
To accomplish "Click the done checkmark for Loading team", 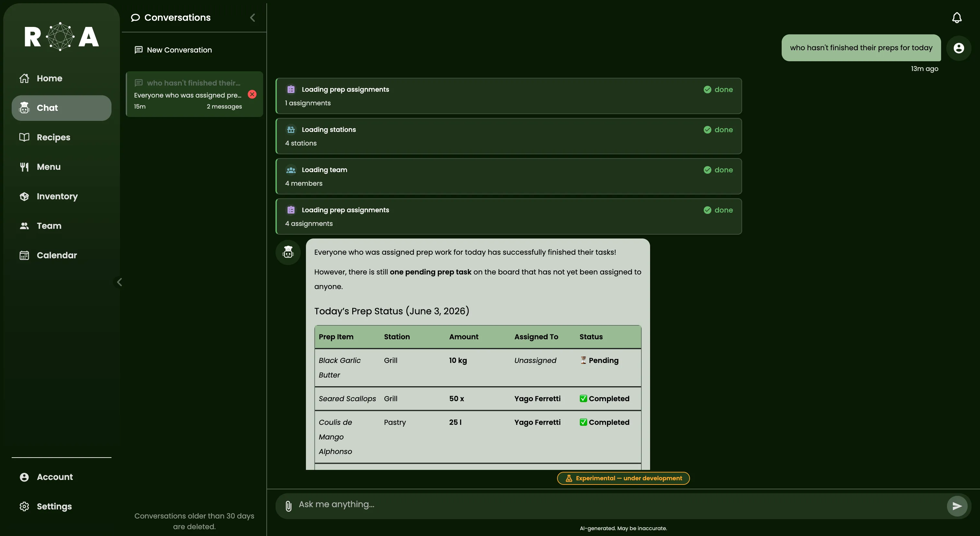I will (707, 170).
